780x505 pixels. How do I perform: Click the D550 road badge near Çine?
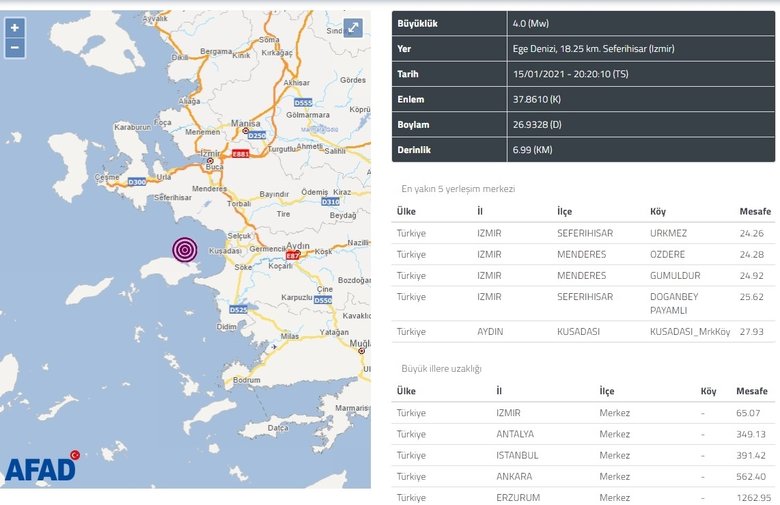click(323, 300)
